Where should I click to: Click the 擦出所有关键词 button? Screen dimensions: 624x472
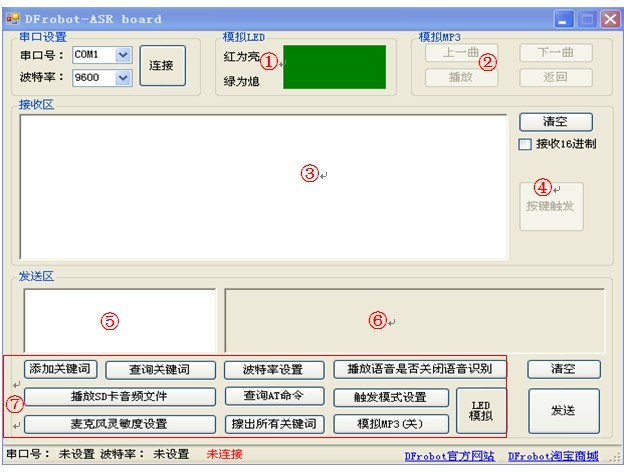pyautogui.click(x=274, y=424)
